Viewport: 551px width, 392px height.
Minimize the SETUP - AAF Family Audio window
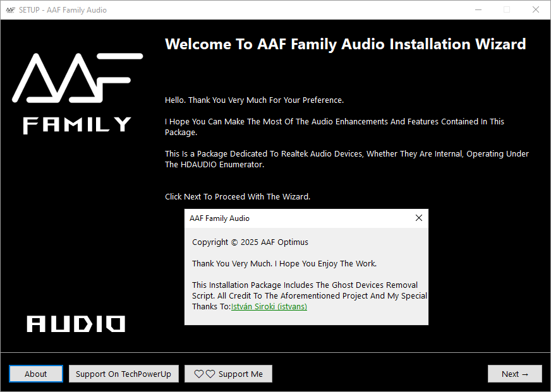click(478, 10)
